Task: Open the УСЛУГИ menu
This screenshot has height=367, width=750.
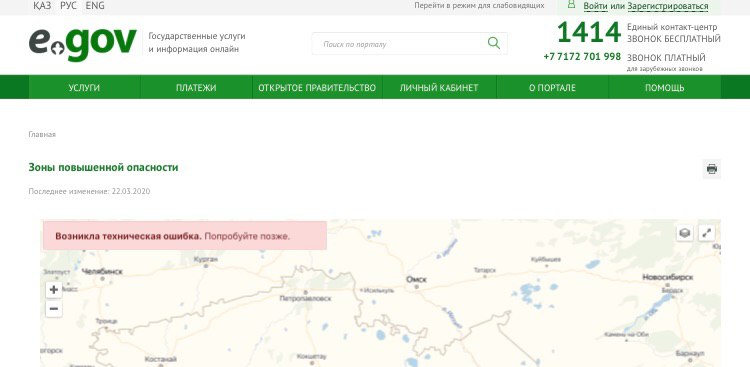Action: coord(84,88)
